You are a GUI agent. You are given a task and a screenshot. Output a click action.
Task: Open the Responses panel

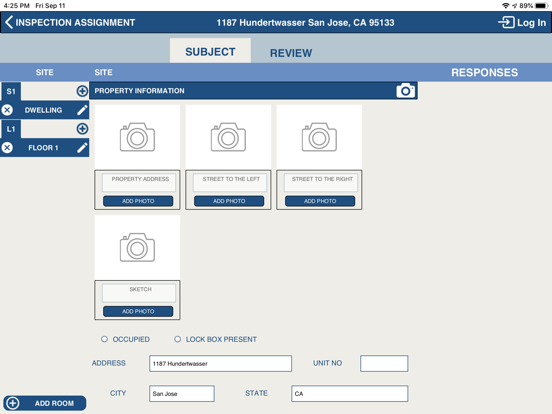pos(484,73)
